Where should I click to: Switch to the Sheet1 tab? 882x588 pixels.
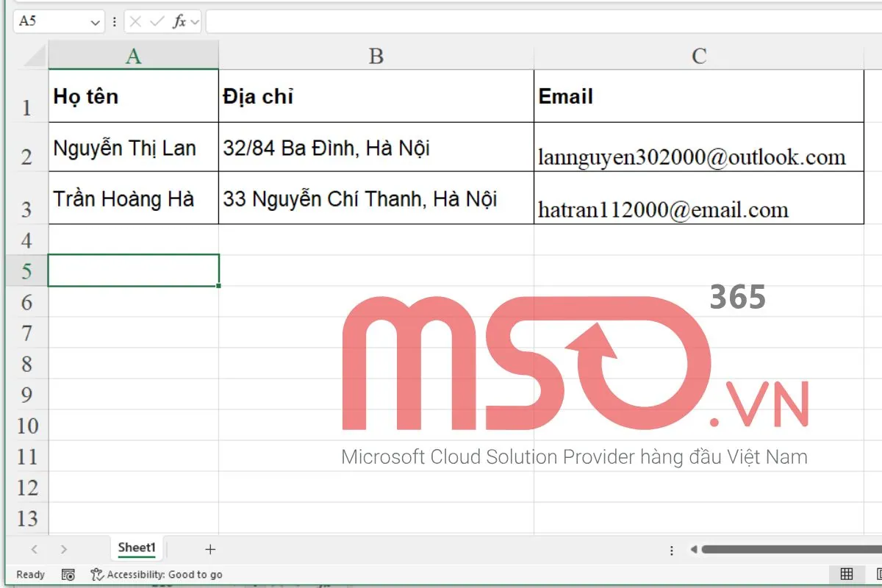[137, 548]
